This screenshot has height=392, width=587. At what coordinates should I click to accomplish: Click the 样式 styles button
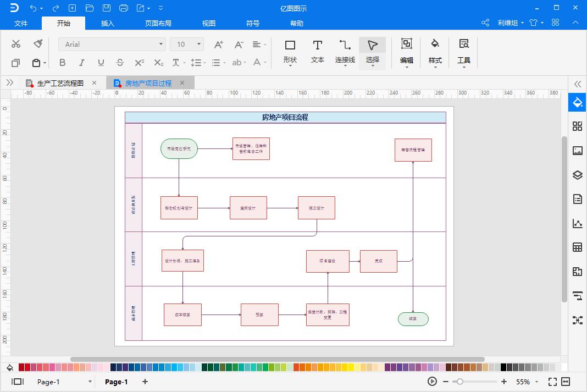pos(435,52)
